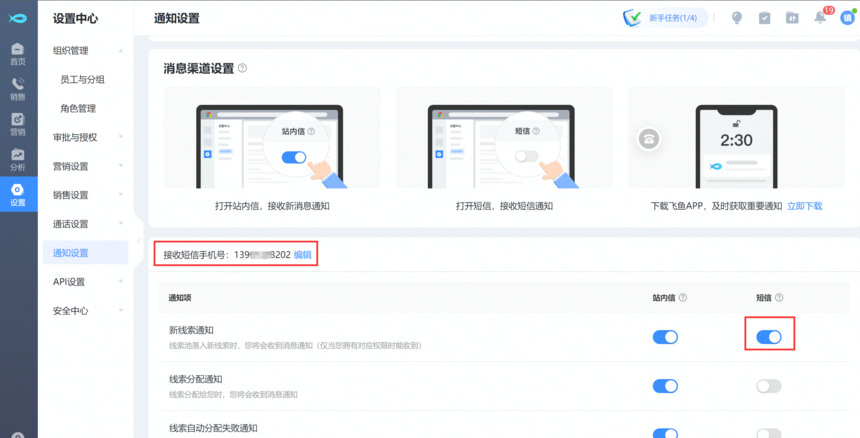Screen dimensions: 860x438
Task: Click the text 打开短信，接收短信通知
Action: click(x=504, y=207)
